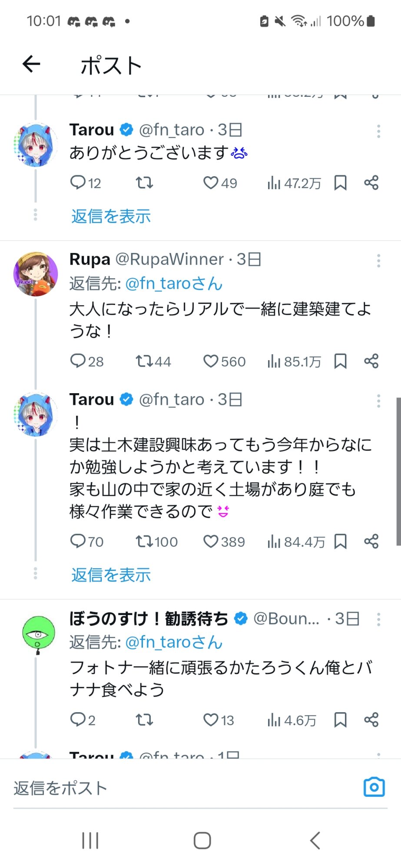401x868 pixels.
Task: Repost ぼうのすけ's banana reply
Action: pos(144,720)
